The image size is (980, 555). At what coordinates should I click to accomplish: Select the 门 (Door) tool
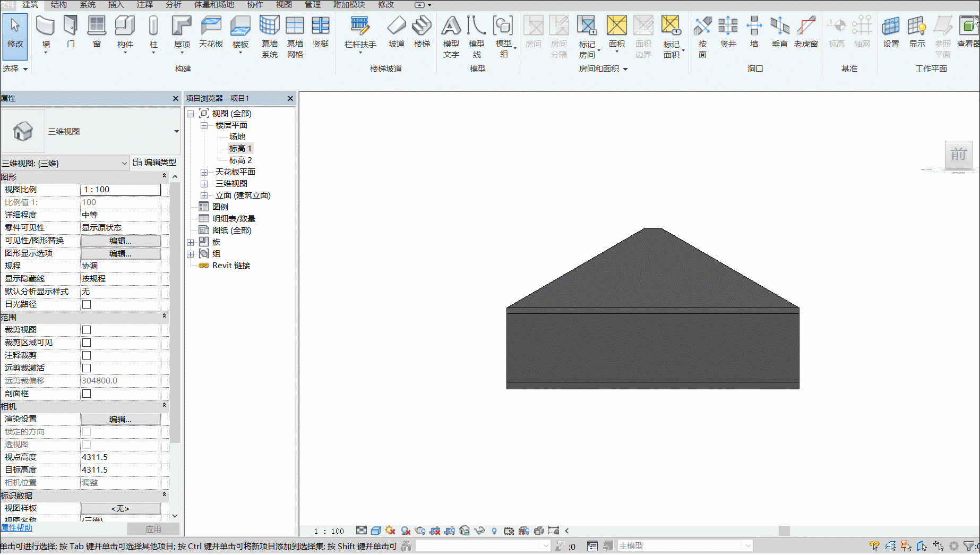[71, 32]
